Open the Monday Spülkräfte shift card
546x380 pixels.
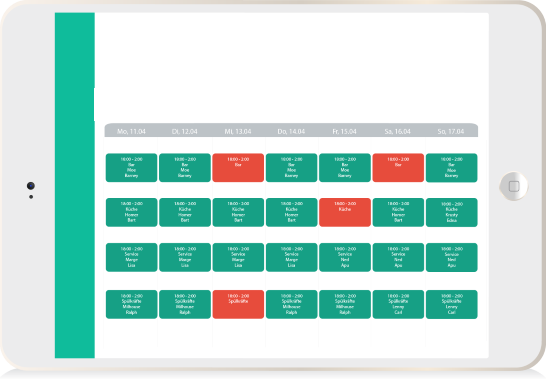[131, 304]
